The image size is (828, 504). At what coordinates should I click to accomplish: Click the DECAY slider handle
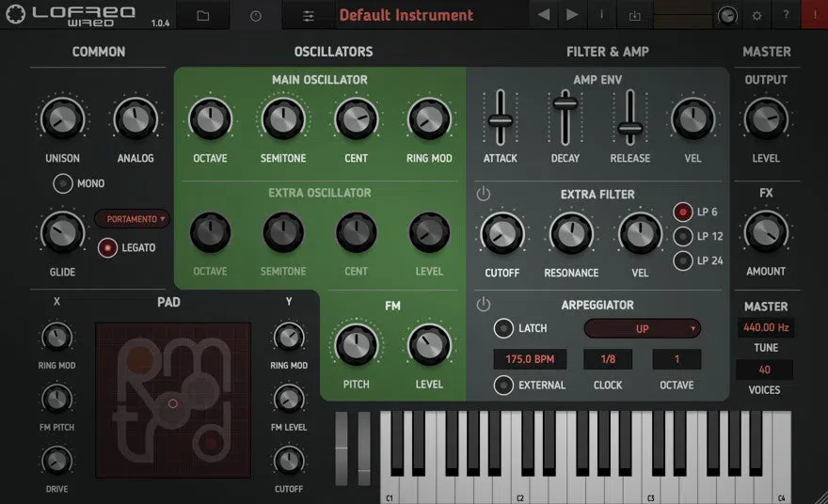click(565, 102)
